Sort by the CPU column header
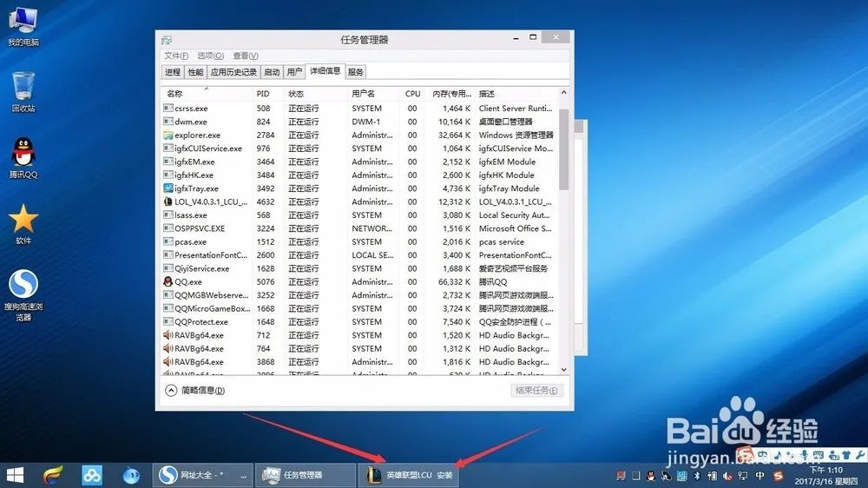This screenshot has height=488, width=868. [413, 94]
